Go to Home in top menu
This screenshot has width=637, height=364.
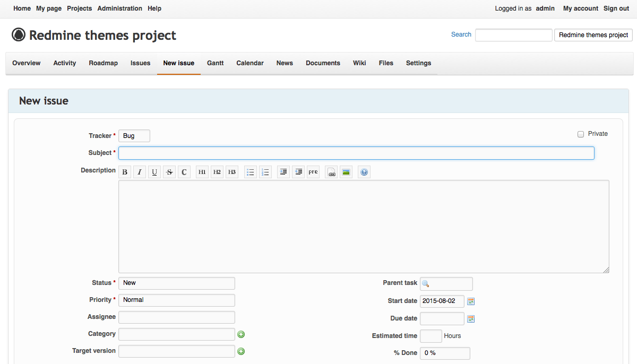[x=22, y=8]
